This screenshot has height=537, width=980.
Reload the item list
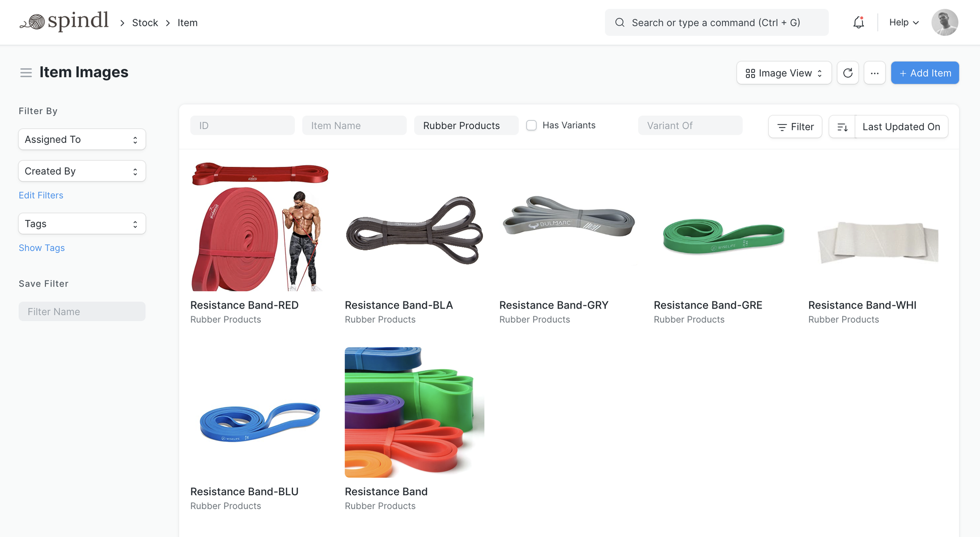(x=848, y=73)
